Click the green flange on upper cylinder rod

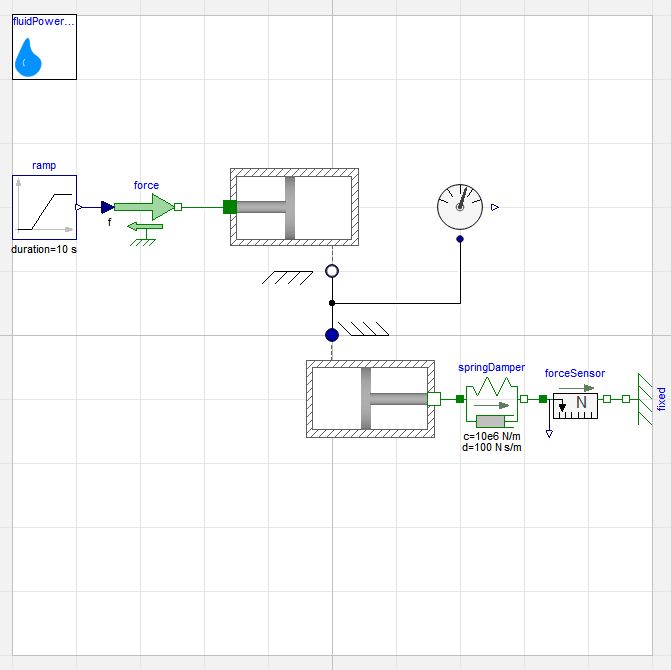[230, 207]
